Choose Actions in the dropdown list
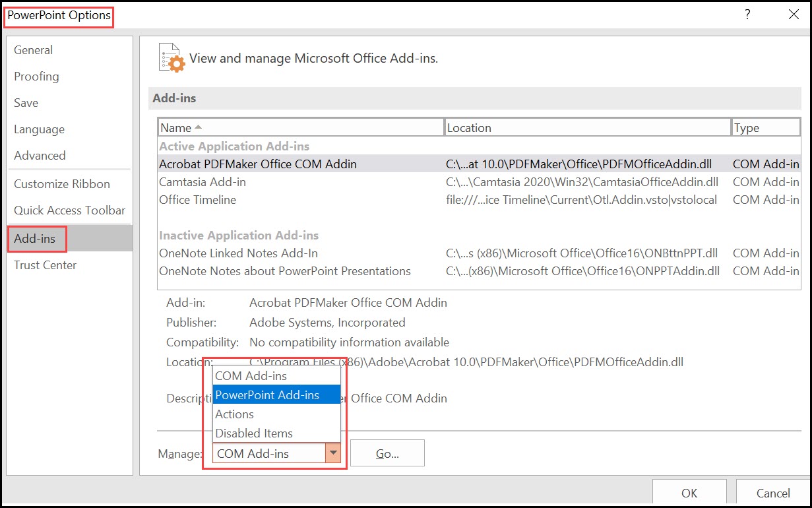 (276, 414)
